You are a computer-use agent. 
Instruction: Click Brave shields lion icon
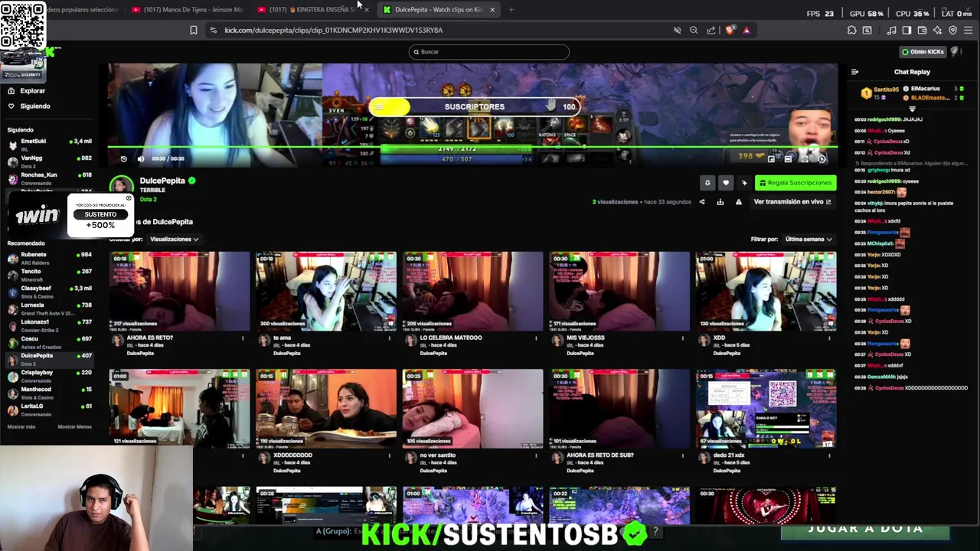730,31
